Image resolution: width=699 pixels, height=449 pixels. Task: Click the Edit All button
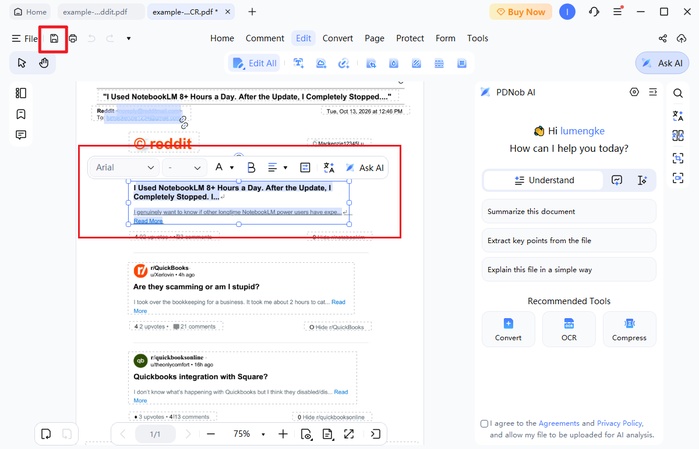pyautogui.click(x=255, y=63)
